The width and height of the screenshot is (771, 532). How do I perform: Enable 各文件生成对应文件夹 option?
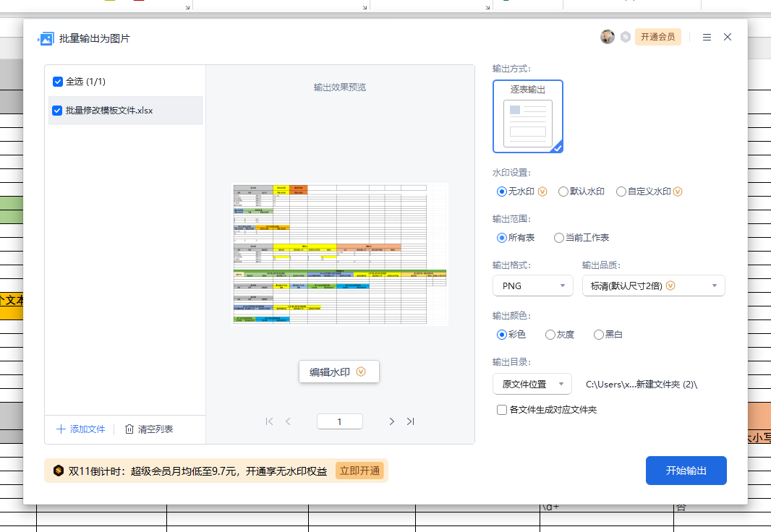pos(501,410)
